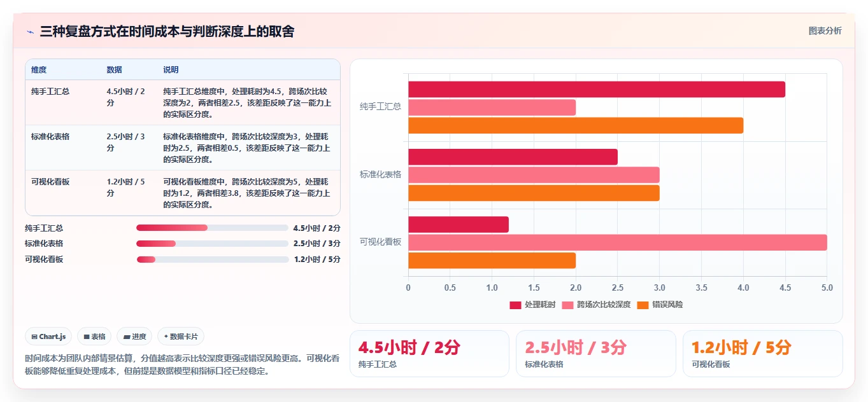
Task: Click the 2.5 x-axis tick label
Action: click(x=618, y=288)
